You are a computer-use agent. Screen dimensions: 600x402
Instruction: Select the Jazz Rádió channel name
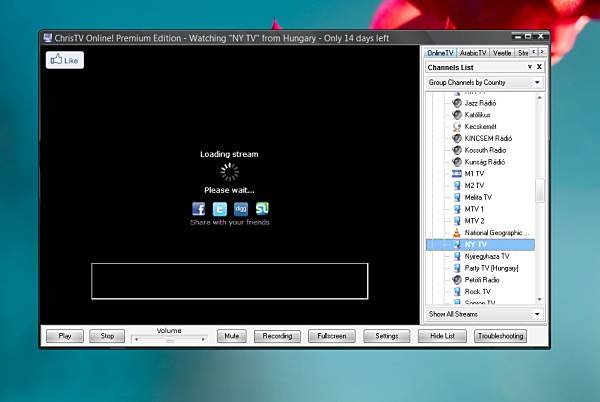pos(480,103)
